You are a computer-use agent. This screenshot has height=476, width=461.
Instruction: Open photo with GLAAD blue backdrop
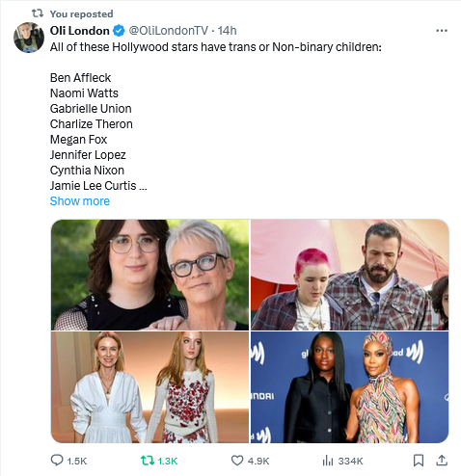click(349, 387)
